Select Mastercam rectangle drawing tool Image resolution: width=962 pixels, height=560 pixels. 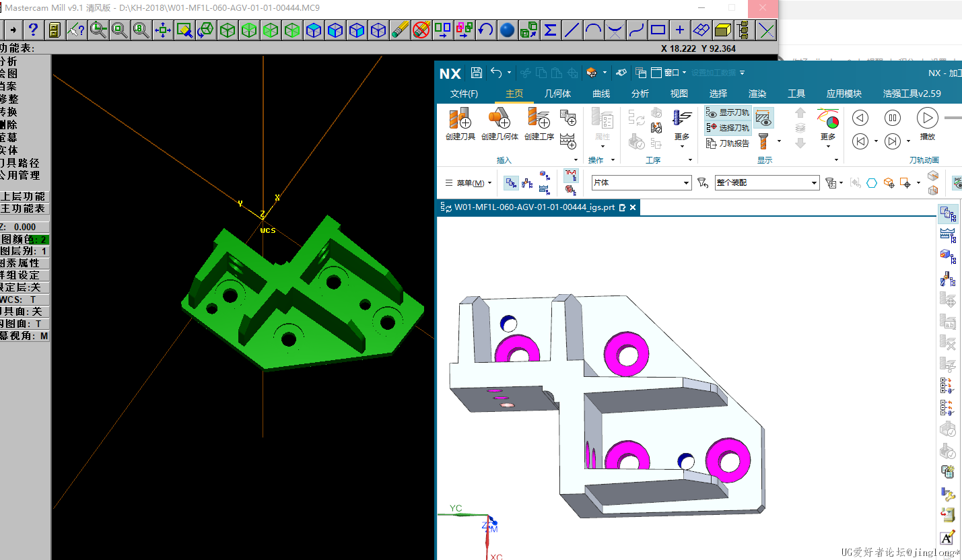pos(658,30)
